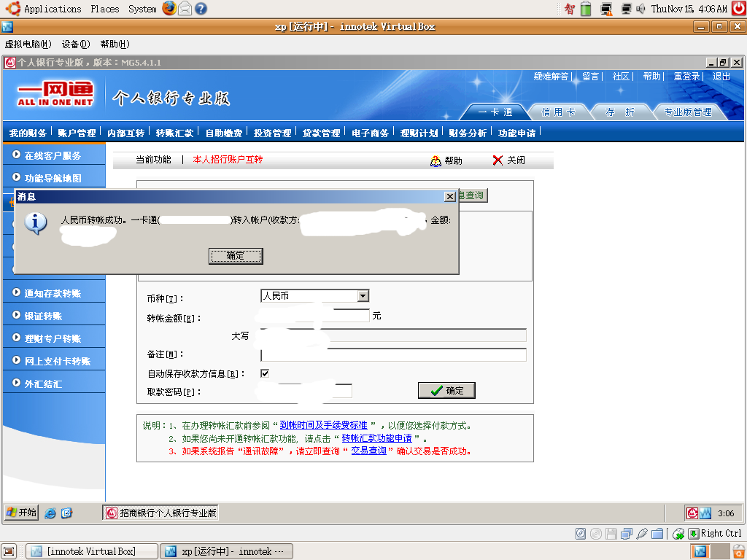Open the 到帐时间及手续费标准 link
The image size is (747, 560).
click(x=323, y=425)
